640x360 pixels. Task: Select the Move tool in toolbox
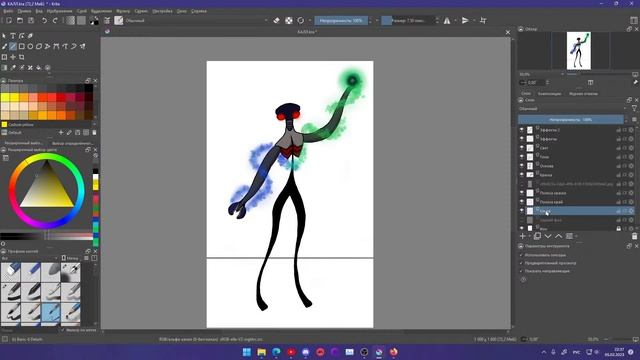pyautogui.click(x=13, y=57)
